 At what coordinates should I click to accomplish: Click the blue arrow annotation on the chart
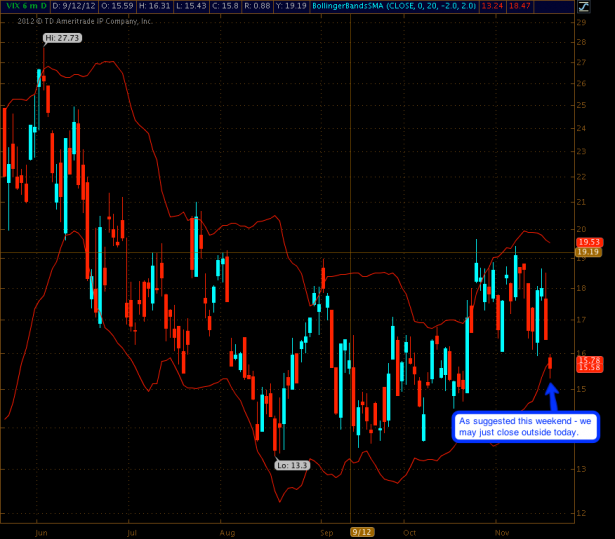click(x=552, y=394)
